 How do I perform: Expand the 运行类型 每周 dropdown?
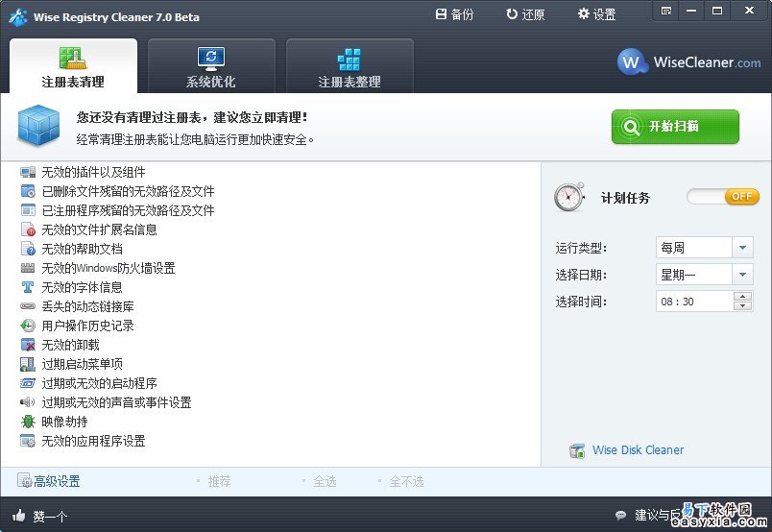742,248
